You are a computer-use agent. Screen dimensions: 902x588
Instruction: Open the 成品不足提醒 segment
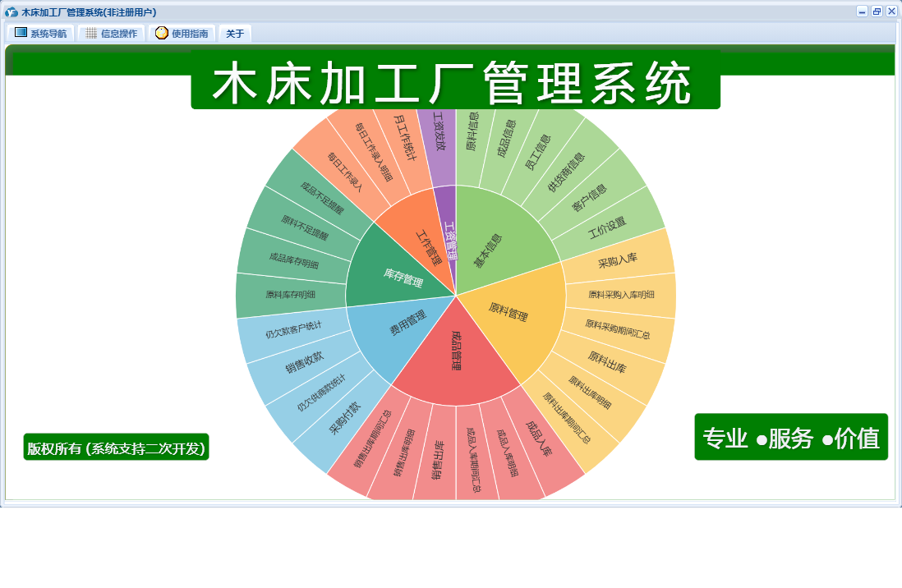coord(322,197)
